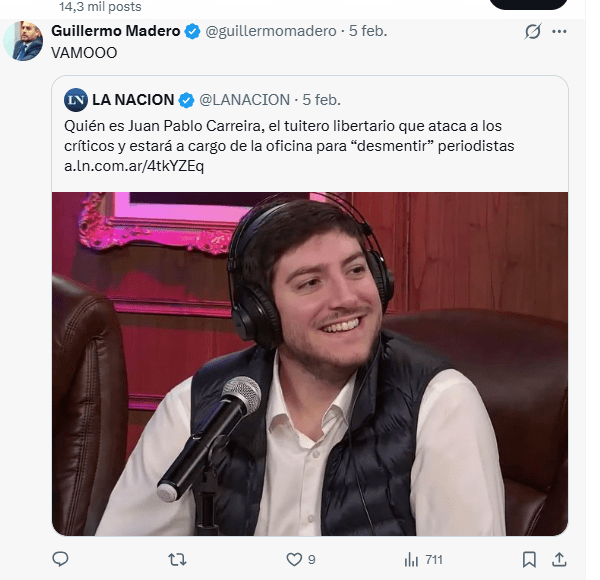The image size is (600, 580).
Task: Repost this tweet with retweet icon
Action: [x=177, y=560]
